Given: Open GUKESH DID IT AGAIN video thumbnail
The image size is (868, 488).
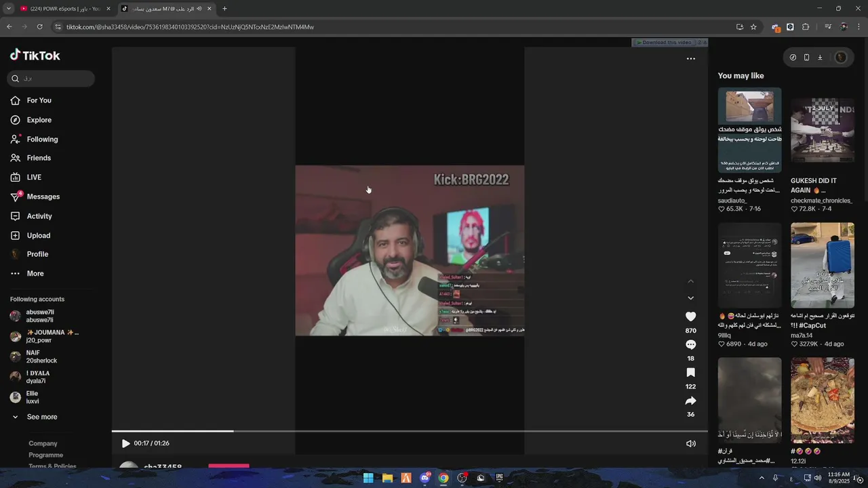Looking at the screenshot, I should click(822, 130).
